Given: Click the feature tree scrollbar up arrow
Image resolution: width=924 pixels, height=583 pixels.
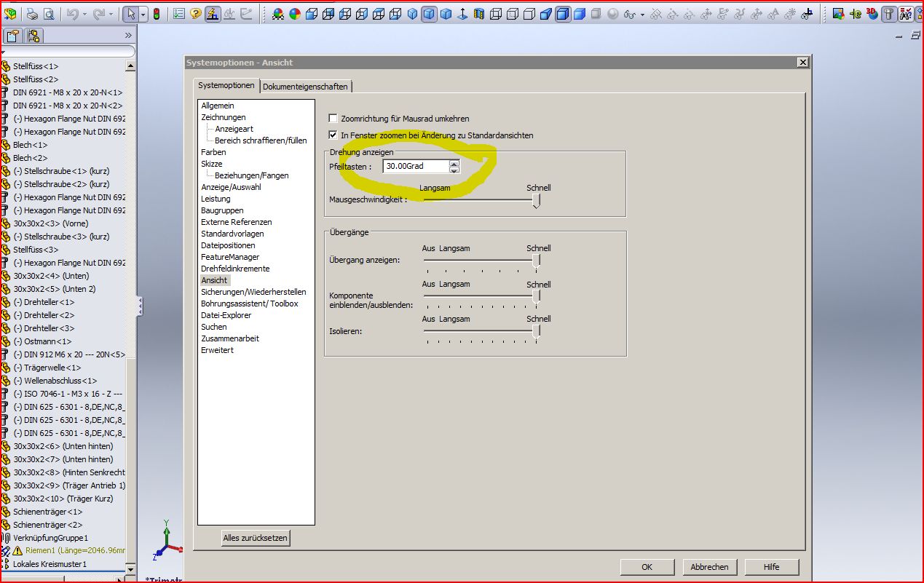Looking at the screenshot, I should 130,66.
